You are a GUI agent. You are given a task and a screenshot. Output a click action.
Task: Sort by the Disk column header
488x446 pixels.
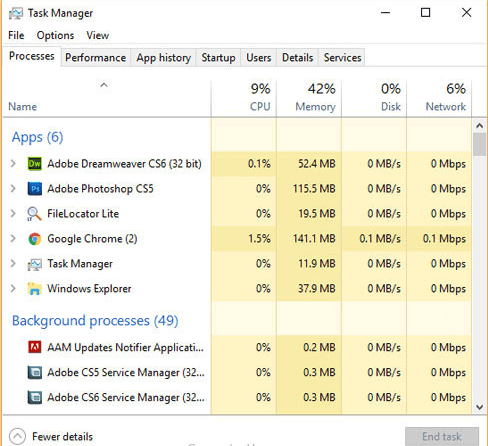click(x=374, y=98)
